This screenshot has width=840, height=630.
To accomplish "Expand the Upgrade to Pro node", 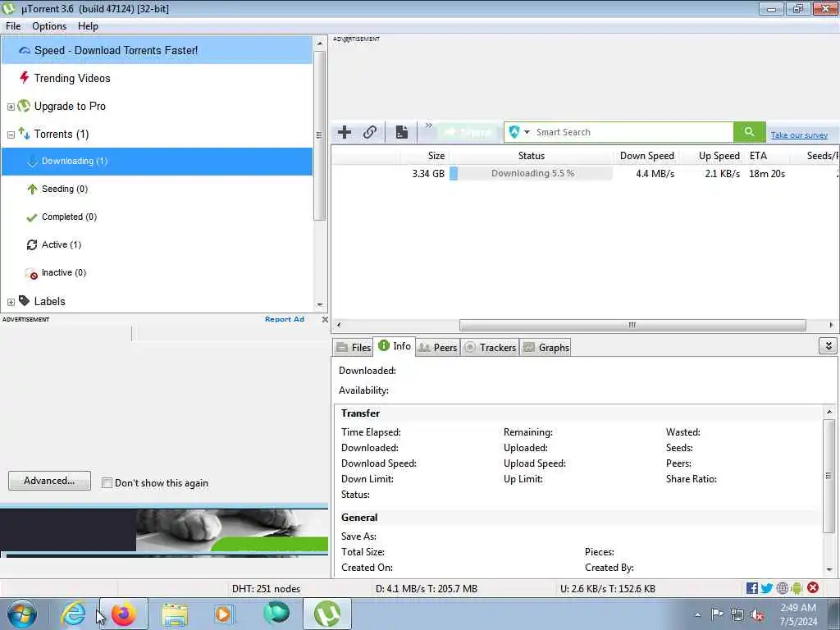I will pos(11,107).
